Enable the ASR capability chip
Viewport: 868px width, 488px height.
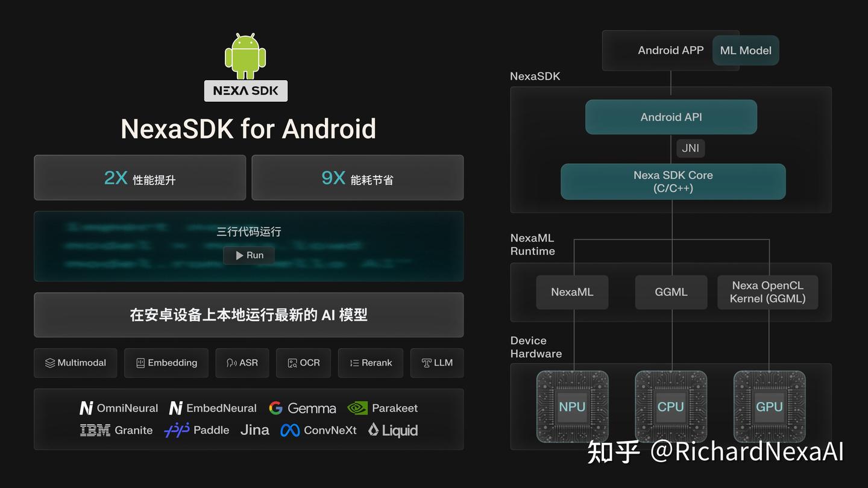(x=242, y=363)
